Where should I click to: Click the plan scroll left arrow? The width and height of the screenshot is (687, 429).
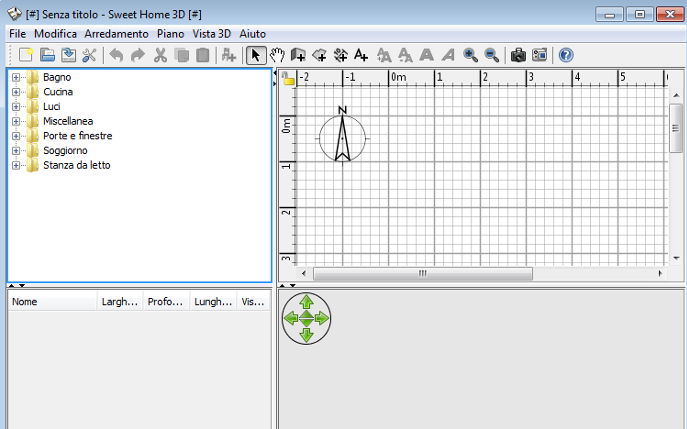click(x=304, y=273)
